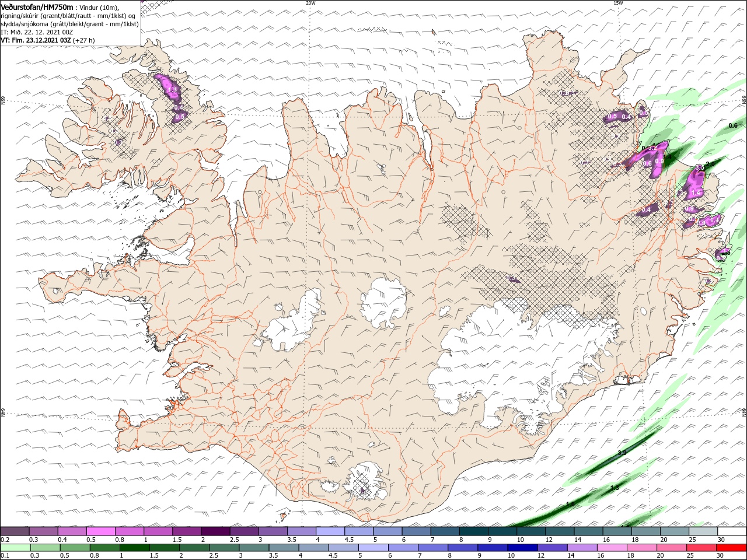Image resolution: width=747 pixels, height=560 pixels.
Task: Select the upper legend swatch labeled 0.3
Action: click(x=43, y=531)
